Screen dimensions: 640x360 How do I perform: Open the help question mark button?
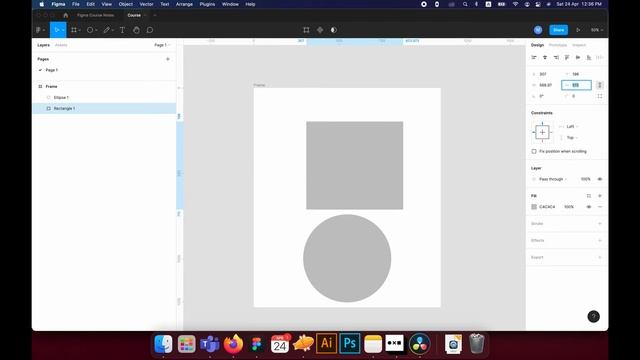[593, 316]
